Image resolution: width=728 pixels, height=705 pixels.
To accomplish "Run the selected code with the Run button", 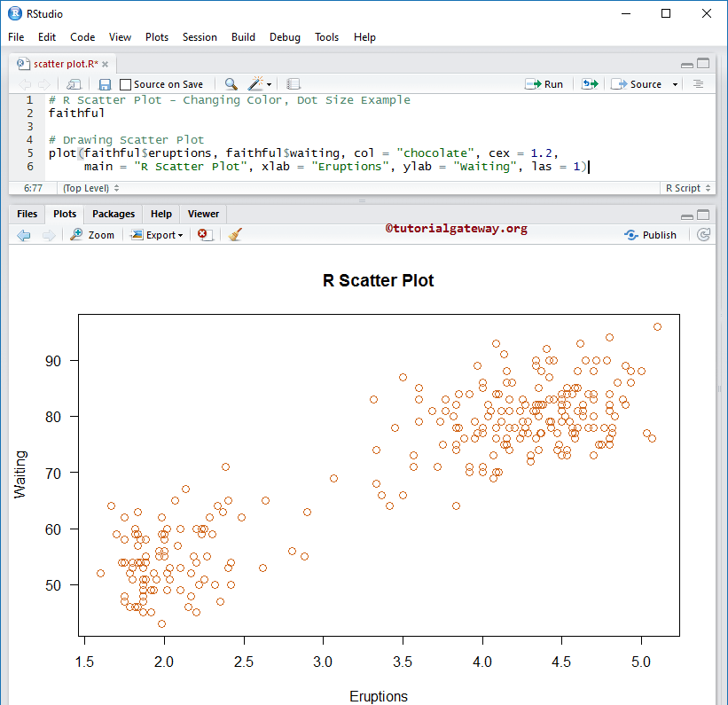I will pyautogui.click(x=544, y=83).
